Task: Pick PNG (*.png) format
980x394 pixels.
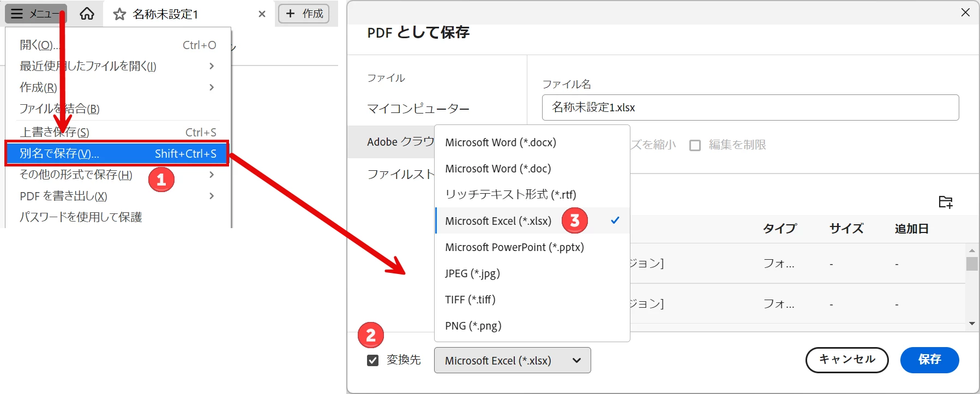Action: pos(532,326)
